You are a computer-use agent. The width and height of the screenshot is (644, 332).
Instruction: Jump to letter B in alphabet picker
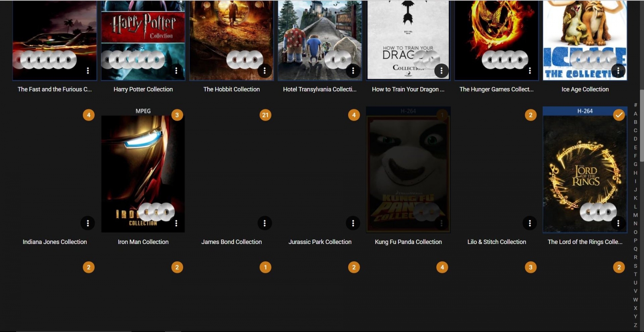point(636,122)
